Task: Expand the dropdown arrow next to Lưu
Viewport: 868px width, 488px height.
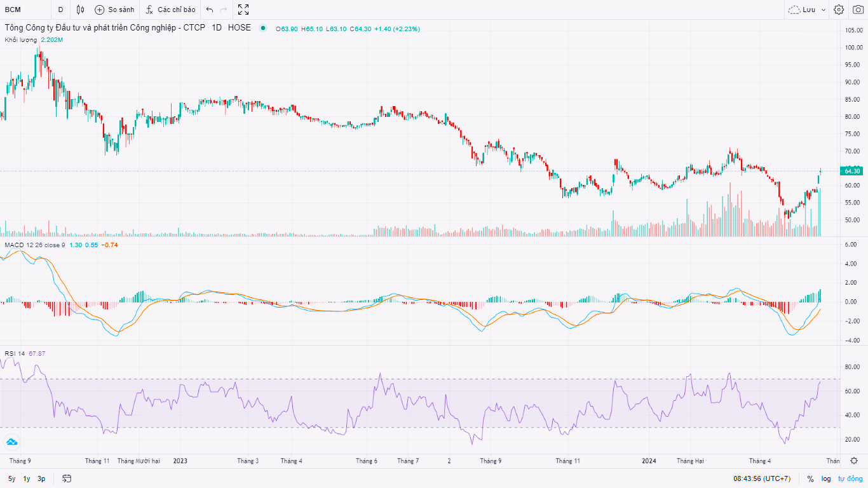Action: [x=824, y=10]
